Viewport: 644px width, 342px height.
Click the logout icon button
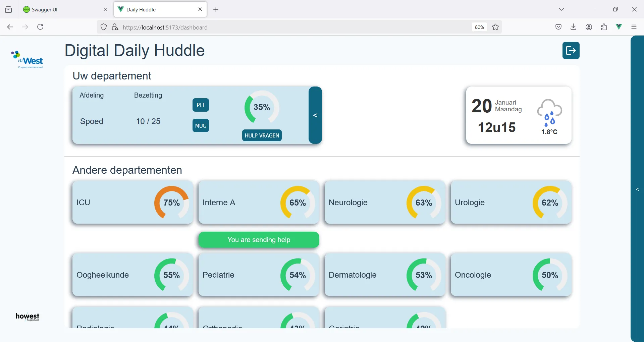point(571,51)
